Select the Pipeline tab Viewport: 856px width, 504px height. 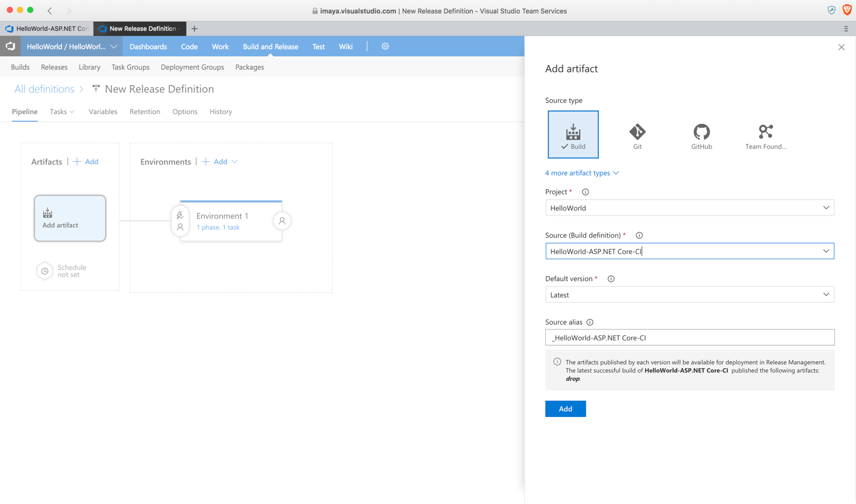(x=25, y=112)
